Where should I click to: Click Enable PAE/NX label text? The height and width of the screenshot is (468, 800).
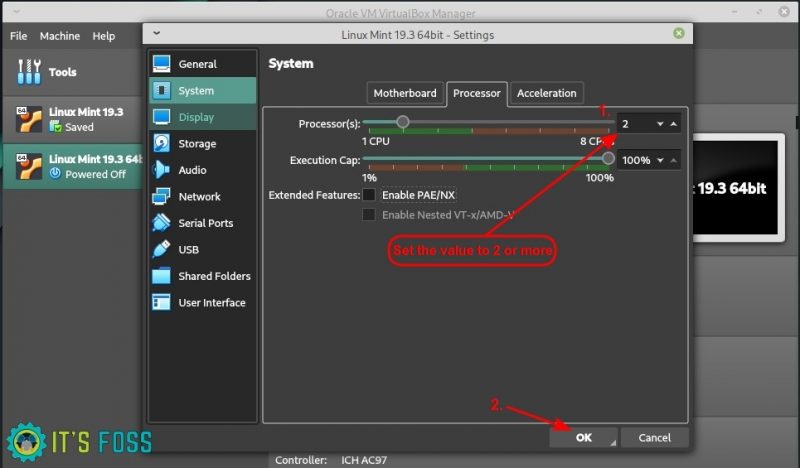[x=418, y=195]
